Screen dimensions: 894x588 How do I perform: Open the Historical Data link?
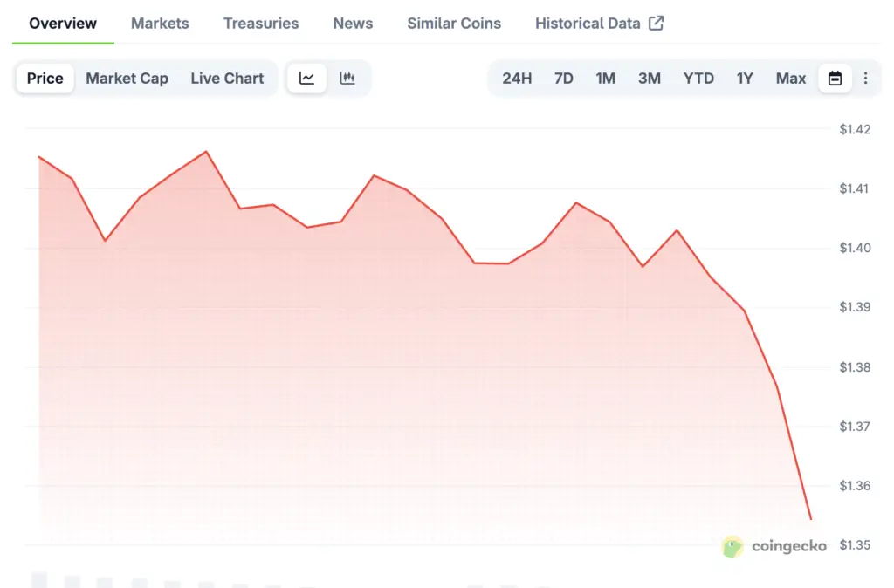click(x=588, y=24)
